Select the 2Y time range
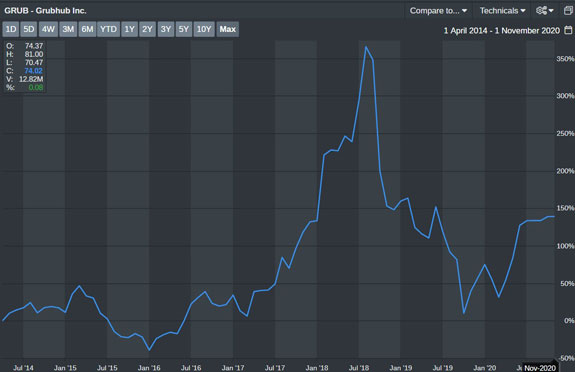The width and height of the screenshot is (575, 372). tap(147, 29)
